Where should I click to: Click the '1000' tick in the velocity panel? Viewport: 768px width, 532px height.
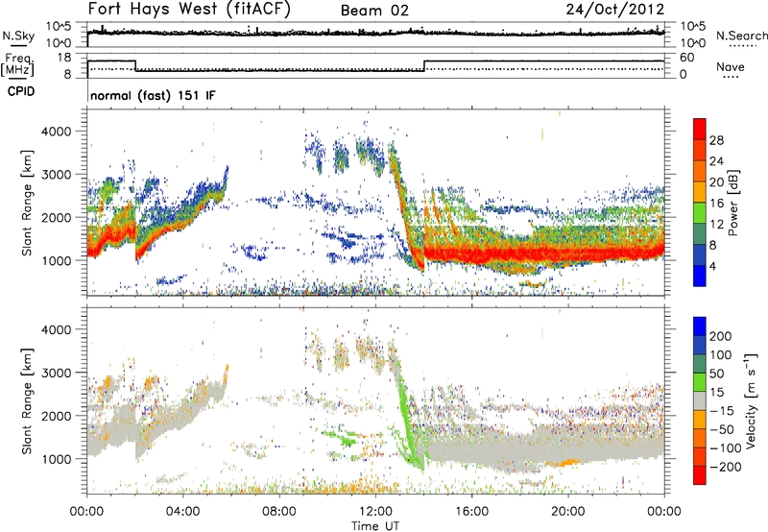[x=57, y=459]
